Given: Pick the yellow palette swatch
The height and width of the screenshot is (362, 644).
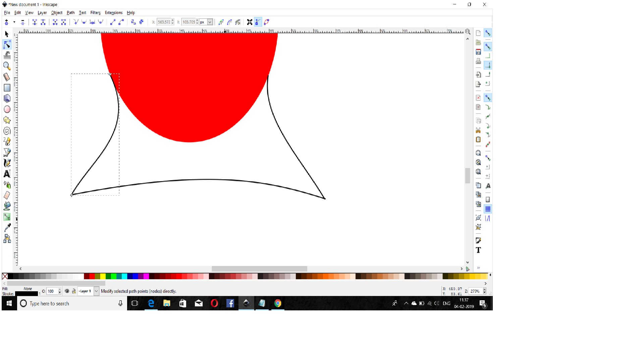Looking at the screenshot, I should pos(103,276).
